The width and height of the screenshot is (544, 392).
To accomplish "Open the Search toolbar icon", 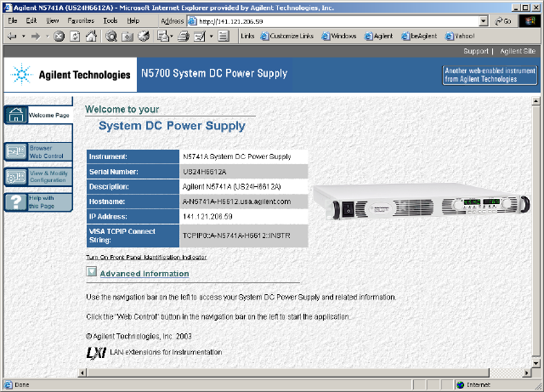I will coord(111,36).
